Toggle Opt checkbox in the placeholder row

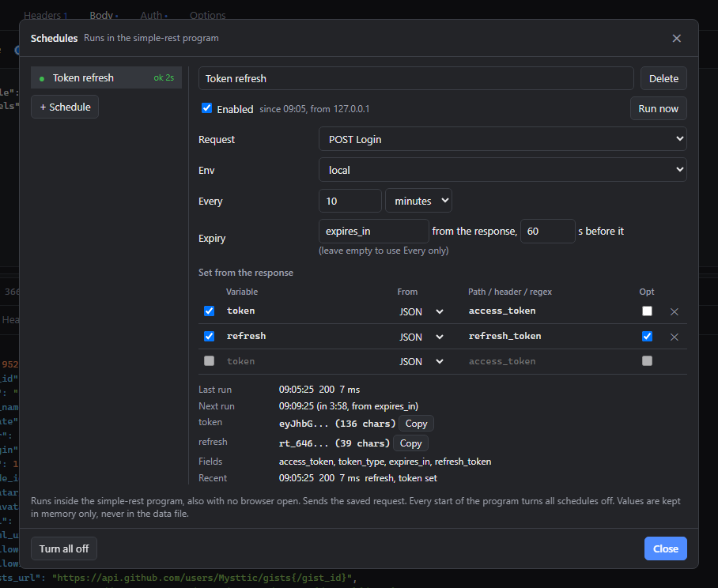point(647,361)
